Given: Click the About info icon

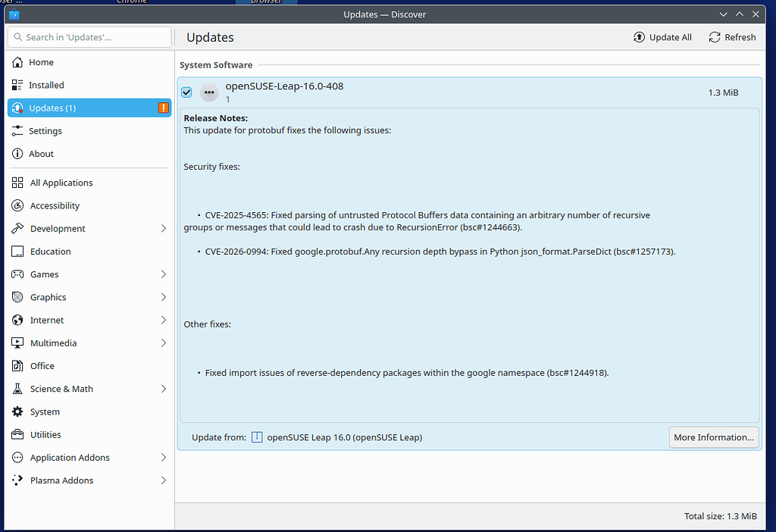Looking at the screenshot, I should pyautogui.click(x=17, y=154).
